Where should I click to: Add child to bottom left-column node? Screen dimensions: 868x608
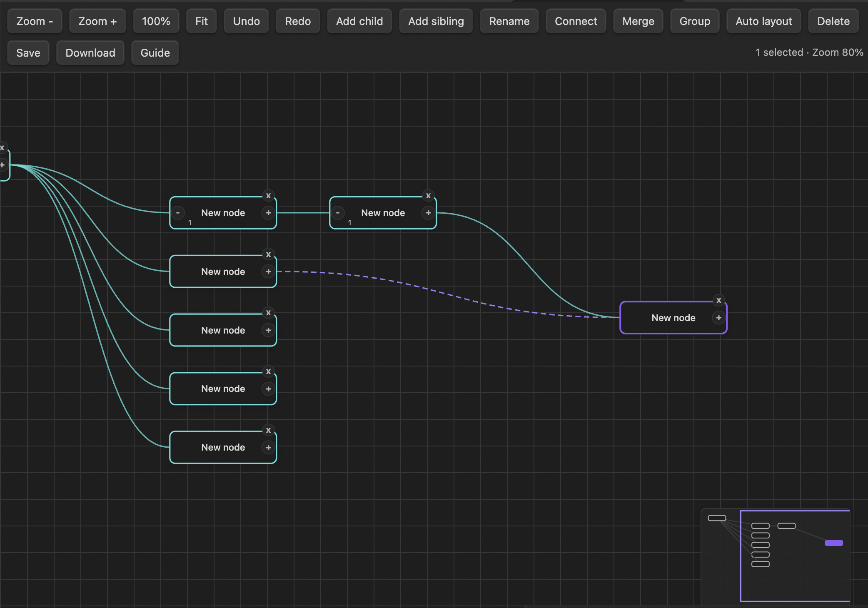[x=268, y=448]
